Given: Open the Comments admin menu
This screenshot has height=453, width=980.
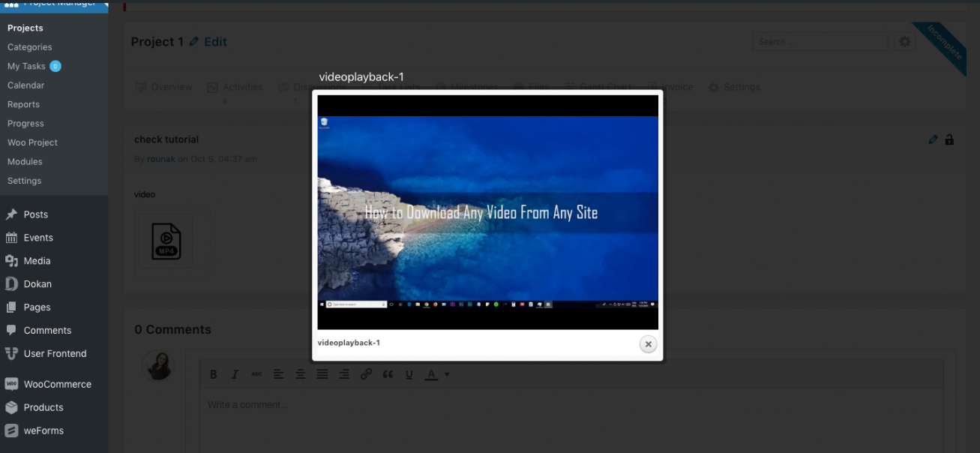Looking at the screenshot, I should pyautogui.click(x=47, y=331).
